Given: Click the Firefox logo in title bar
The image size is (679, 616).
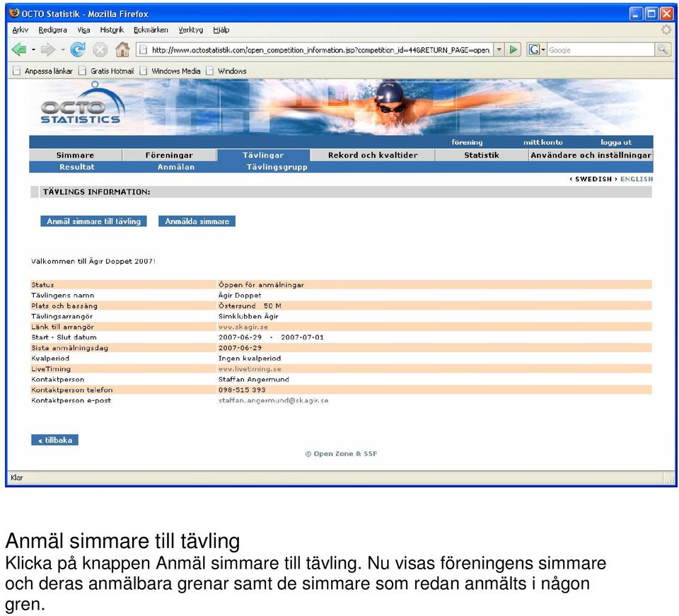Looking at the screenshot, I should [14, 13].
